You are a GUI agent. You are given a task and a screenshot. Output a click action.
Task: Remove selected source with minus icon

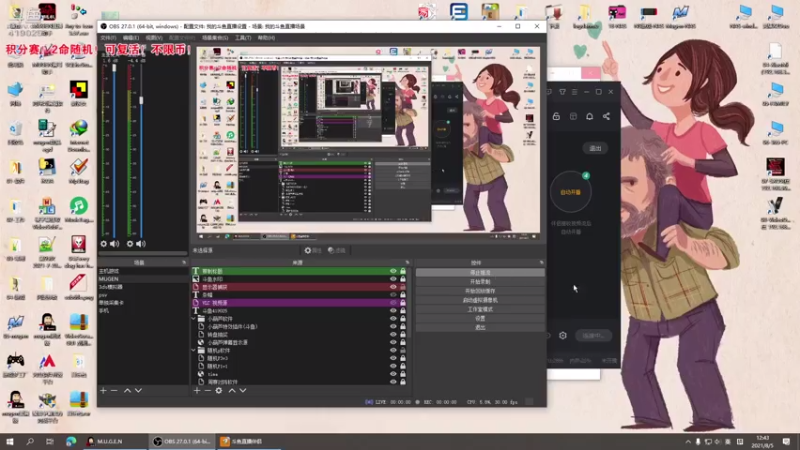click(x=208, y=390)
